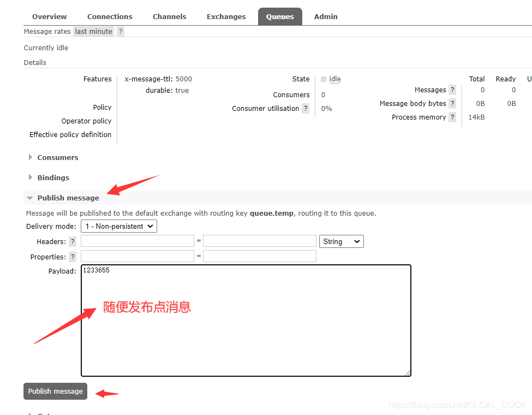Click the Total column header
This screenshot has height=415, width=532.
(477, 79)
